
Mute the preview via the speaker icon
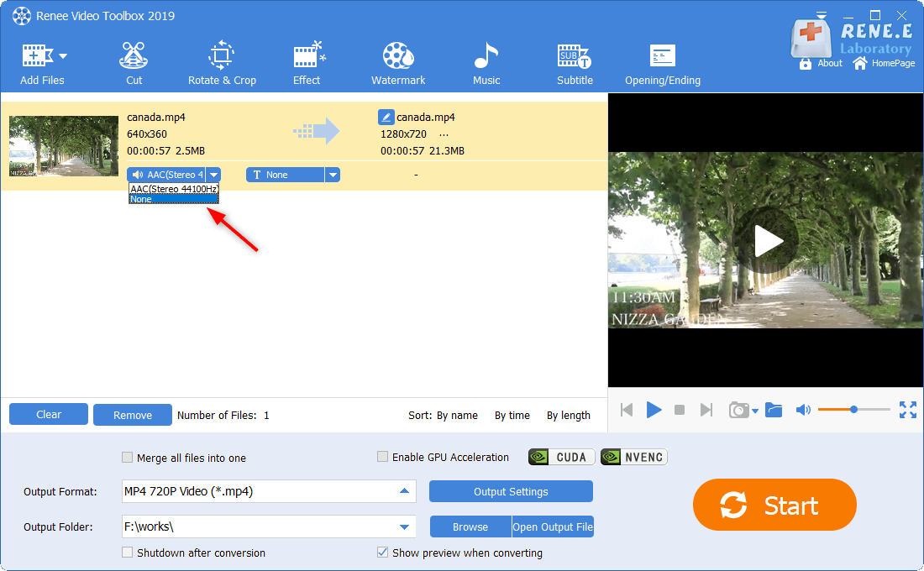point(803,410)
